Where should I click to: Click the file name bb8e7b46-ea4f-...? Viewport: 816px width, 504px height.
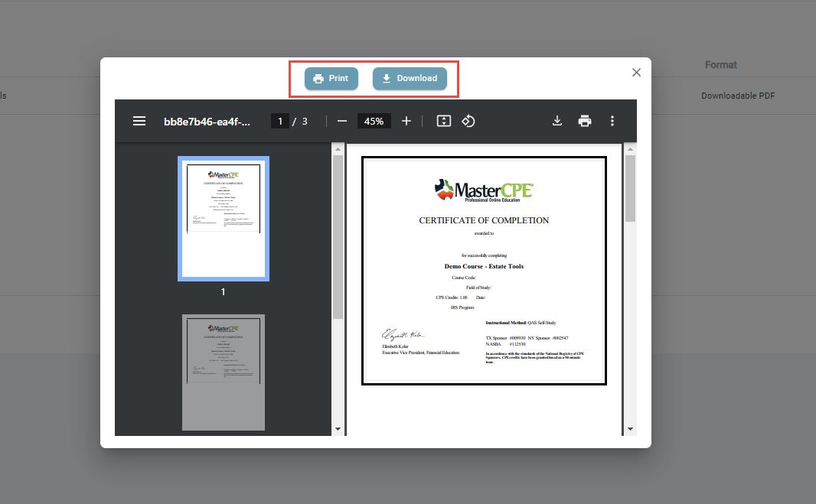tap(207, 122)
